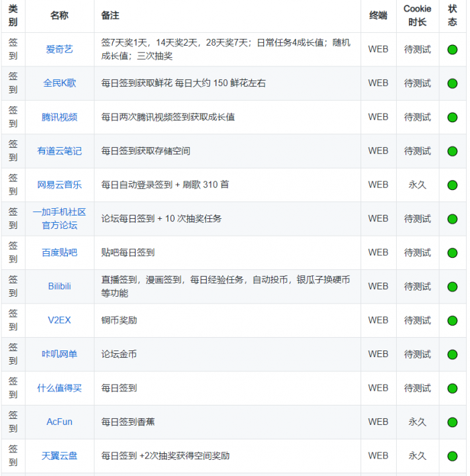The width and height of the screenshot is (470, 476).
Task: Open the Bilibili link
Action: coord(60,286)
